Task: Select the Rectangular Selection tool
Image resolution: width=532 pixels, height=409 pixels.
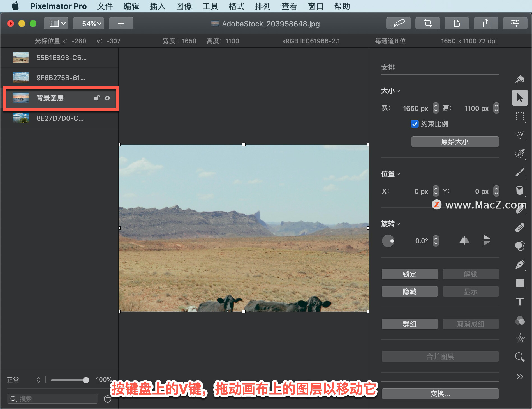Action: point(520,116)
